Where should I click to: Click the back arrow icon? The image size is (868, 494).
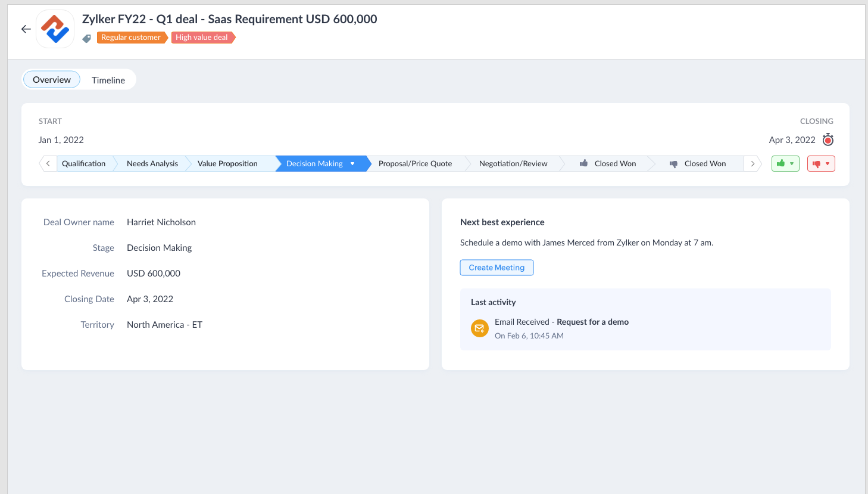(x=26, y=29)
